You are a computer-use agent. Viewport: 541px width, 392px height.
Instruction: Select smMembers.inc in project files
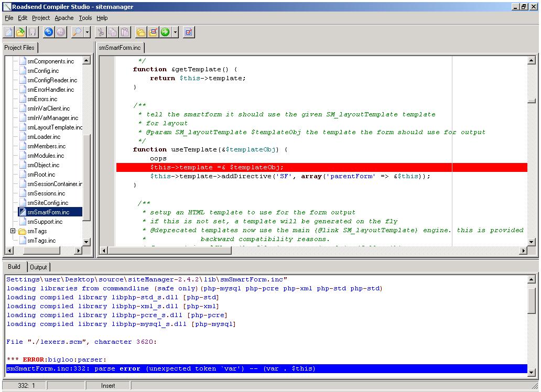(x=47, y=146)
